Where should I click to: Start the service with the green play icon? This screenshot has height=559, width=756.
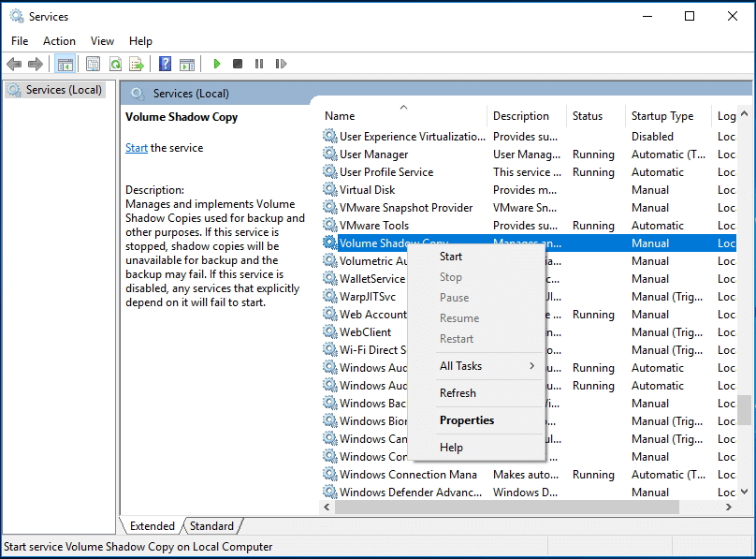216,64
